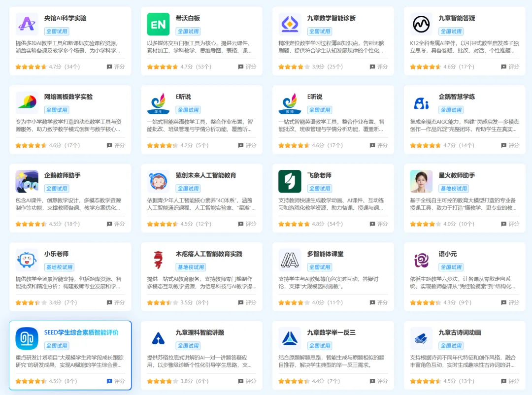This screenshot has height=395, width=532.
Task: Click the 评分 button on 小乐老师 card
Action: pos(116,302)
